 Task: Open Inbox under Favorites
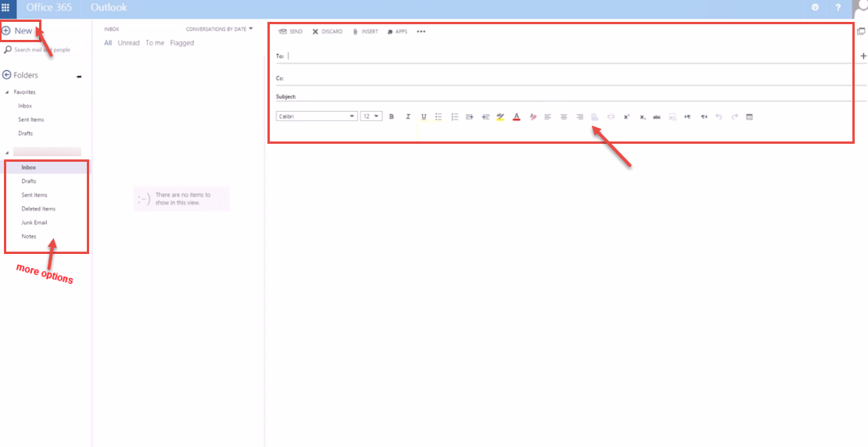click(x=25, y=105)
